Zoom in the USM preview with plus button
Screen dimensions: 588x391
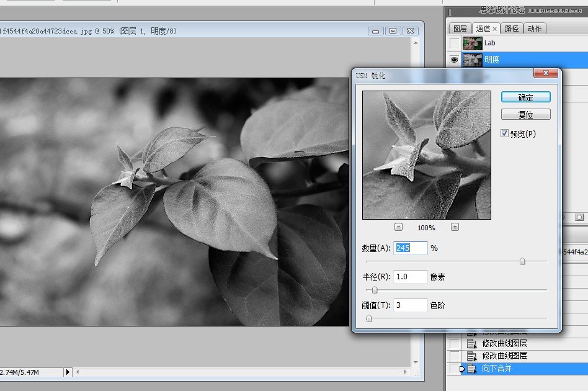click(455, 227)
